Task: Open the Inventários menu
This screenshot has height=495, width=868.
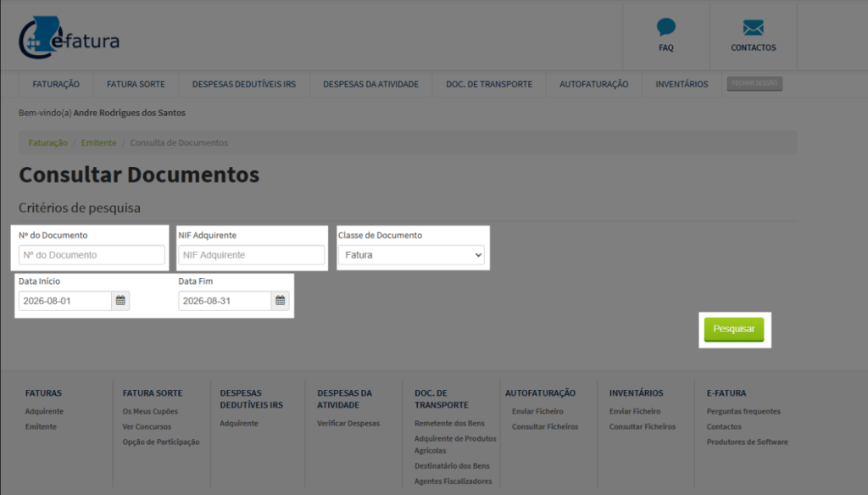Action: point(682,84)
